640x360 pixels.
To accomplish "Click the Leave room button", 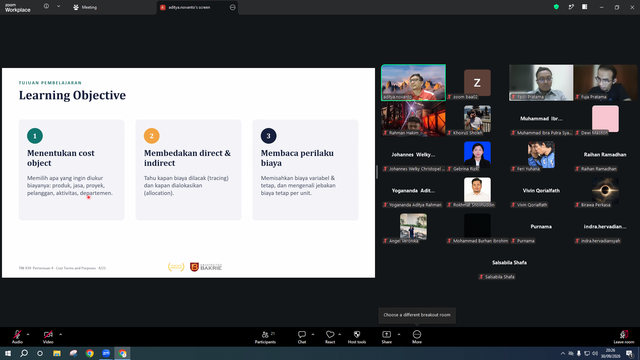I will click(624, 337).
